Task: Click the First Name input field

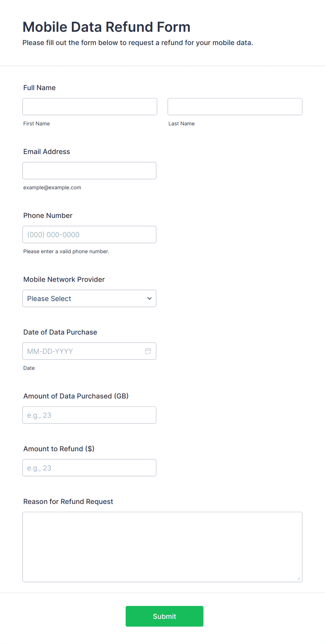Action: coord(90,107)
